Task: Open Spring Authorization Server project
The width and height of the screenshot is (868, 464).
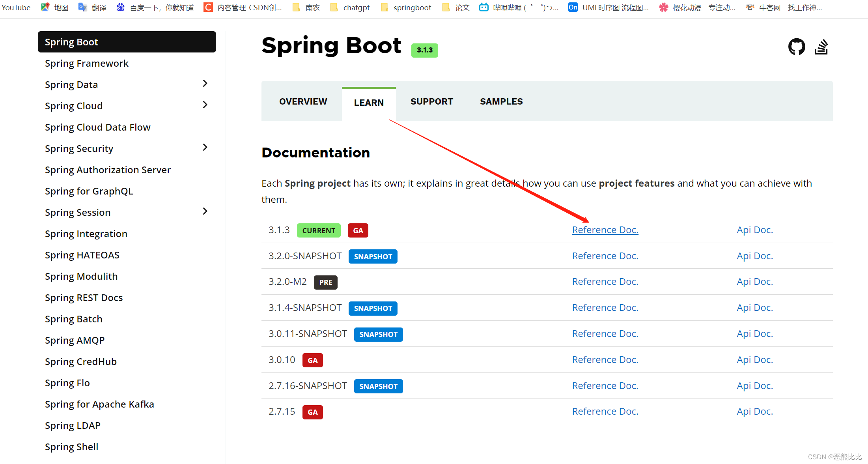Action: pyautogui.click(x=108, y=170)
